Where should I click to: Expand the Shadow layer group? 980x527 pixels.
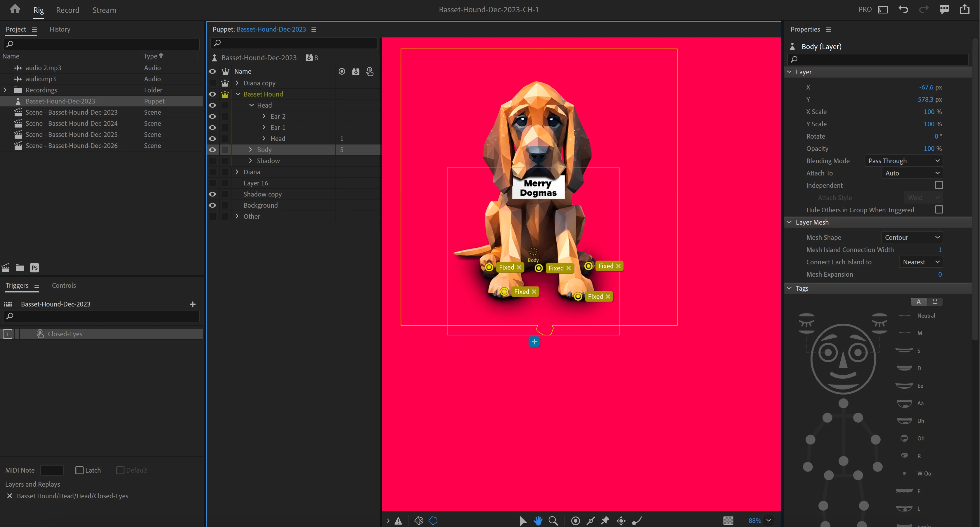(x=250, y=161)
